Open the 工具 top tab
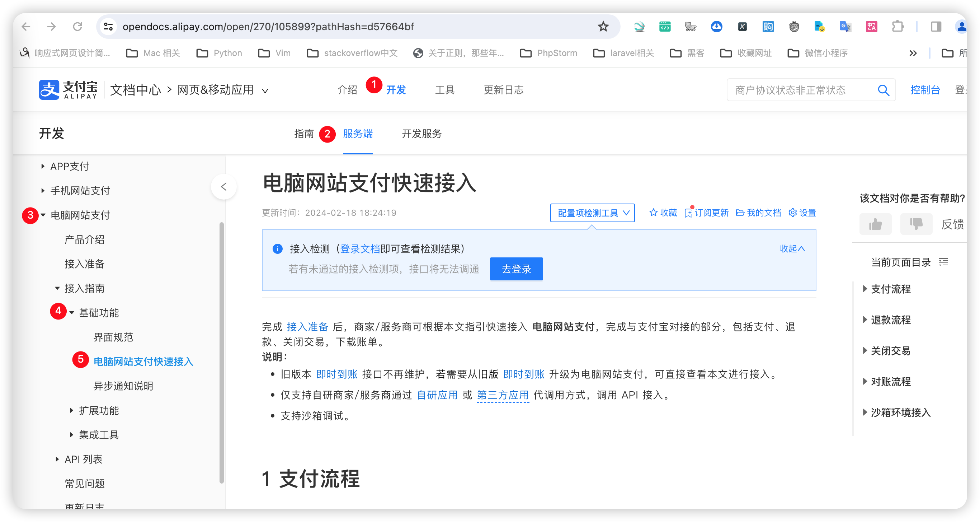Image resolution: width=980 pixels, height=522 pixels. pos(445,90)
